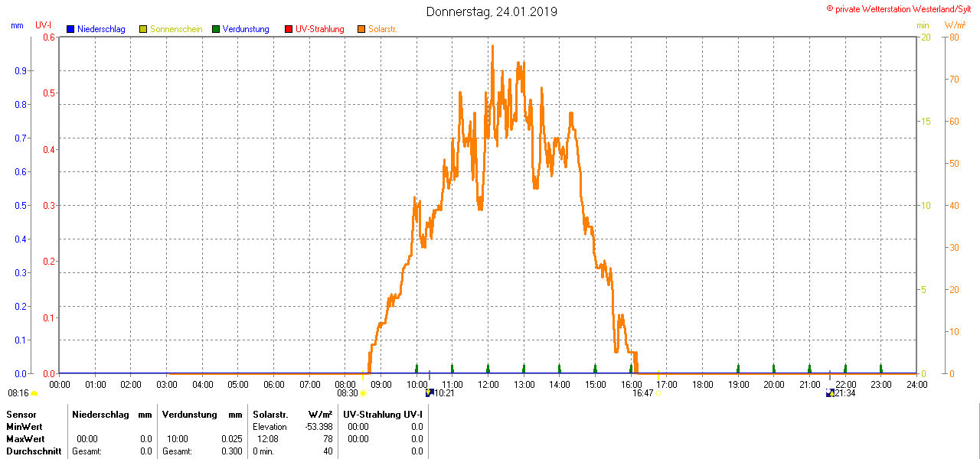Click the UV-Strahlung UV-I column header

pyautogui.click(x=383, y=414)
